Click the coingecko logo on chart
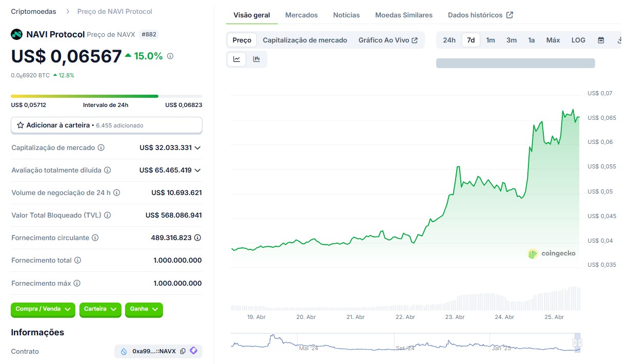Screen dimensions: 634x364 [551, 253]
